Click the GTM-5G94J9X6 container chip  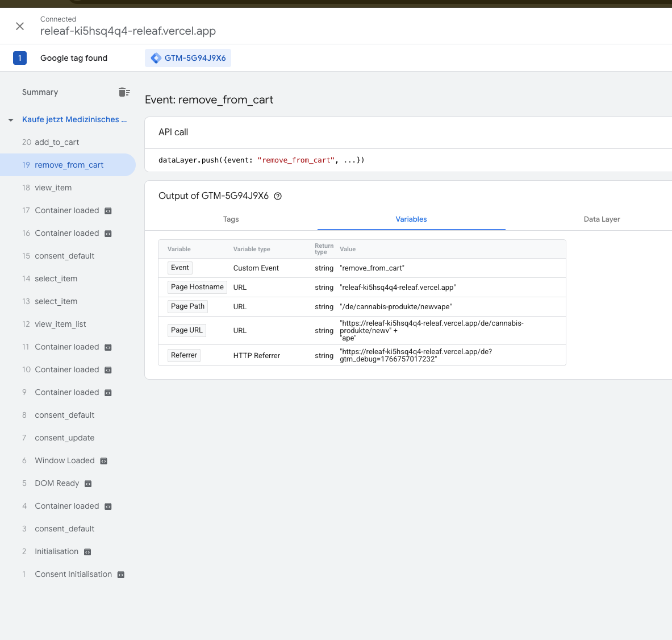pyautogui.click(x=188, y=58)
